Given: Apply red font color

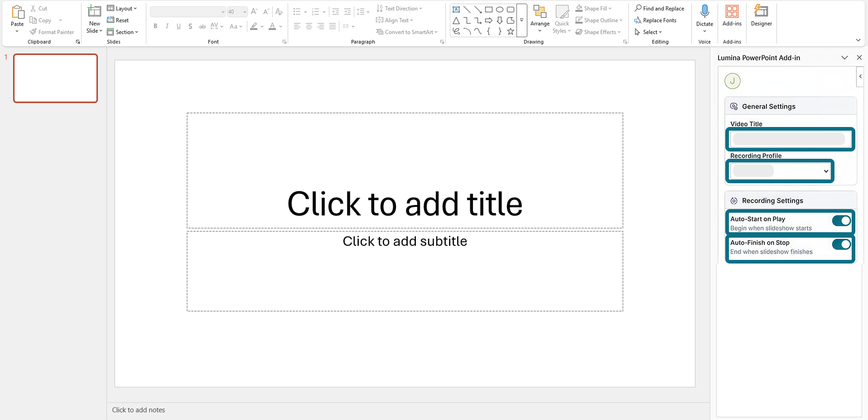Looking at the screenshot, I should pos(272,26).
